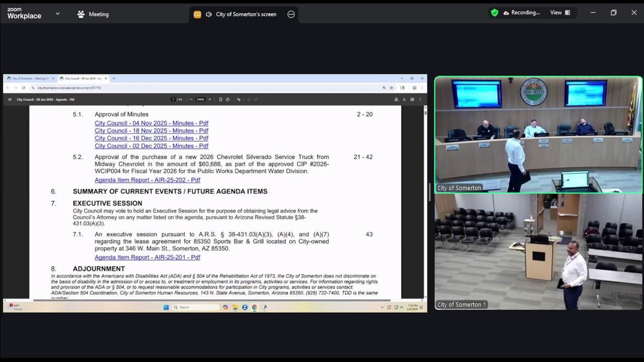Open the Zoom View layout menu
The width and height of the screenshot is (644, 362).
pyautogui.click(x=560, y=13)
